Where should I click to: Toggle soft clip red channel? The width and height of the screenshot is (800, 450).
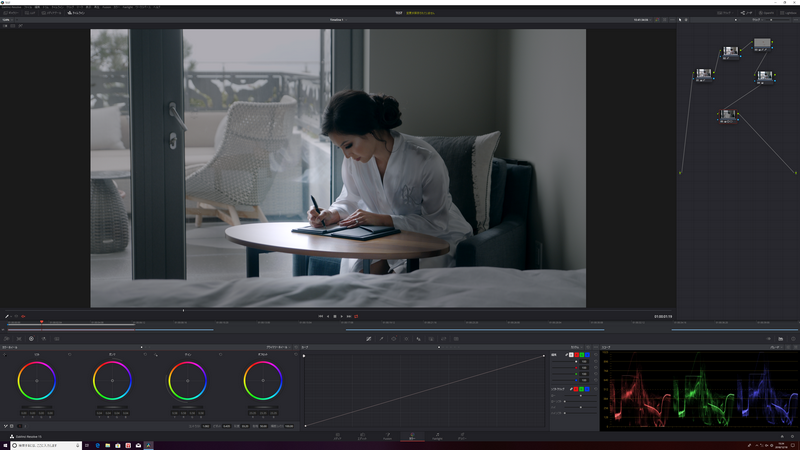coord(576,389)
